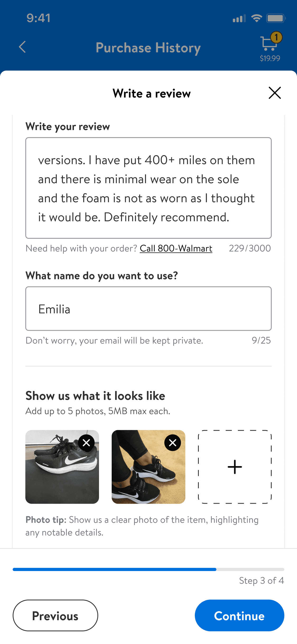Edit the name field showing Emilia
This screenshot has height=644, width=297.
pyautogui.click(x=148, y=309)
